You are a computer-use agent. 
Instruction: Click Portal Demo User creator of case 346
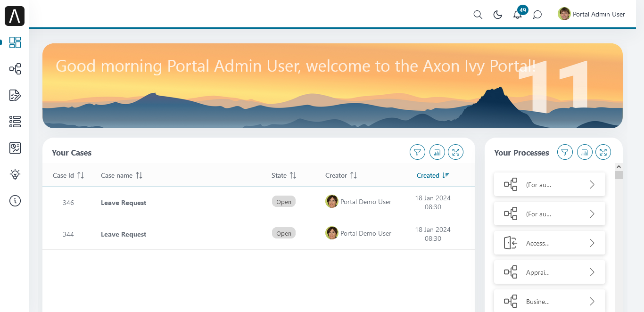coord(358,202)
